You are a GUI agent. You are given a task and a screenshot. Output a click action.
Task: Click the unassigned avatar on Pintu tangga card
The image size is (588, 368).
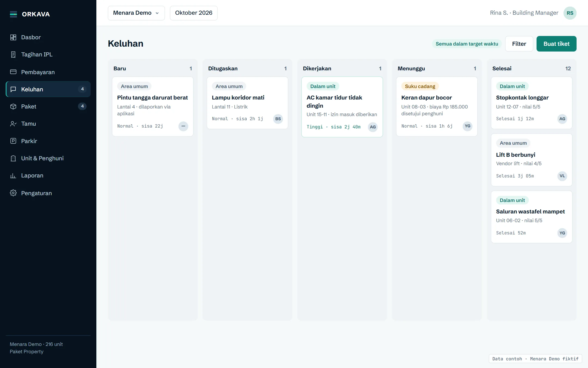point(183,126)
